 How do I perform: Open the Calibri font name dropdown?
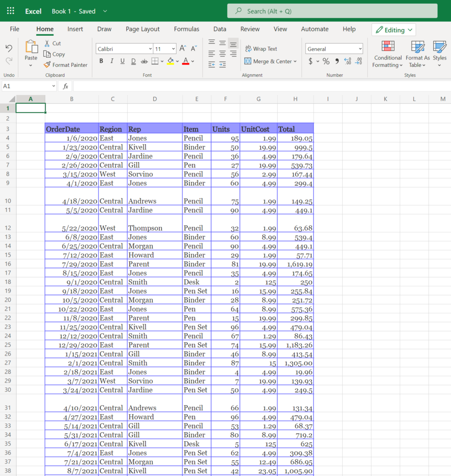pyautogui.click(x=124, y=49)
